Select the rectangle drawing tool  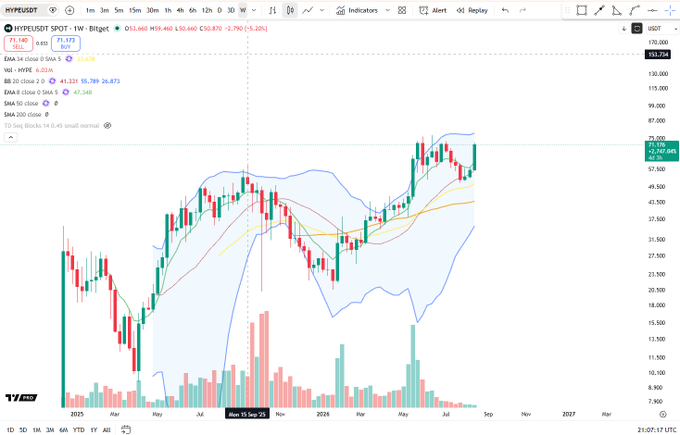(x=582, y=10)
